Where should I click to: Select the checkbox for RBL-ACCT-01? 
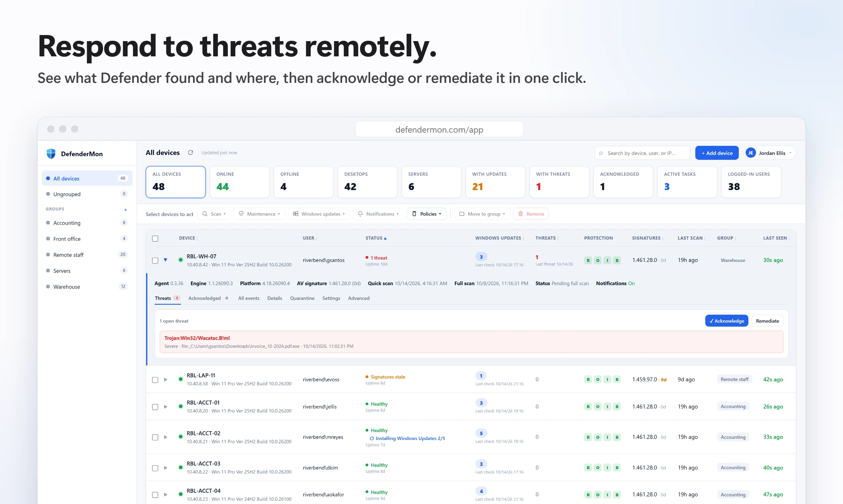point(155,407)
